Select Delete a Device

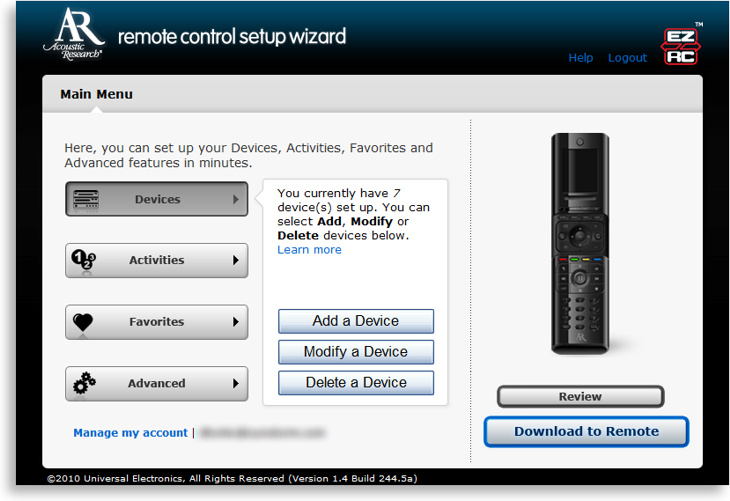coord(355,383)
